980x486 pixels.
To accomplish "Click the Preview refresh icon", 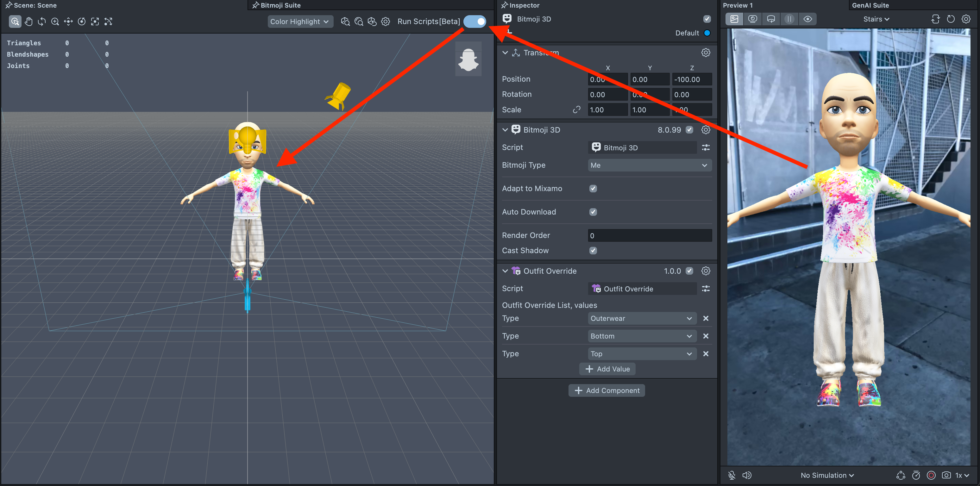I will (x=950, y=19).
